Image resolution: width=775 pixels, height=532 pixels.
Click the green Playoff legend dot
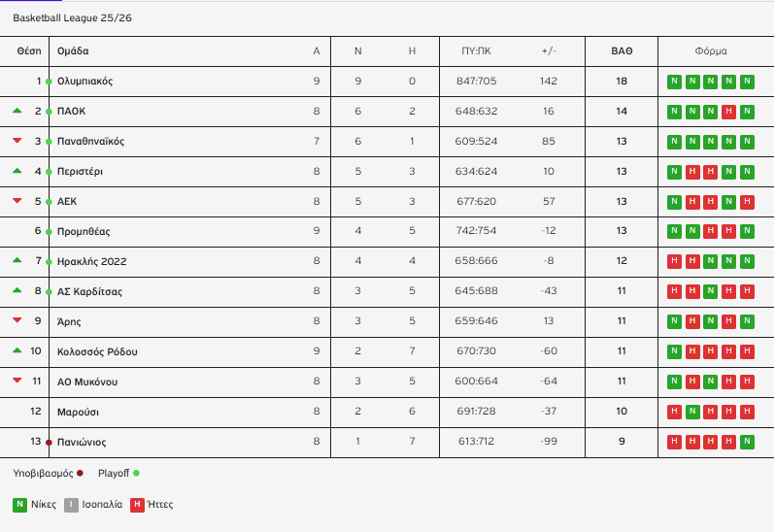tap(136, 474)
